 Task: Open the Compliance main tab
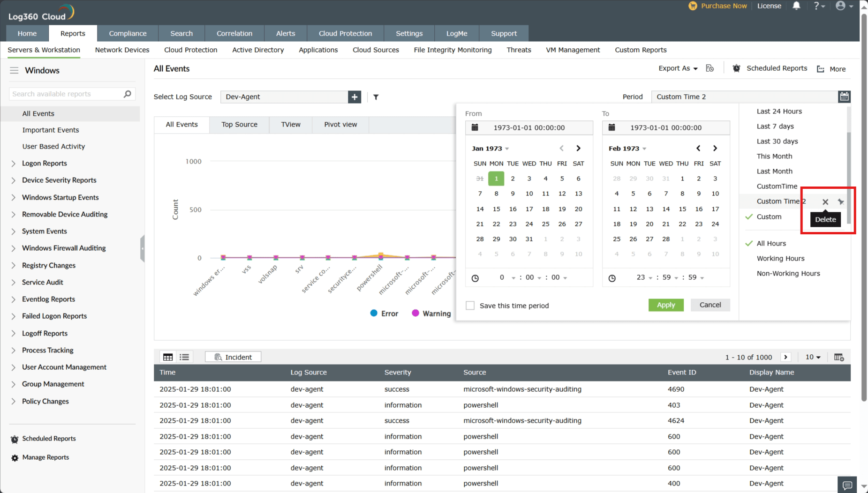pyautogui.click(x=128, y=33)
